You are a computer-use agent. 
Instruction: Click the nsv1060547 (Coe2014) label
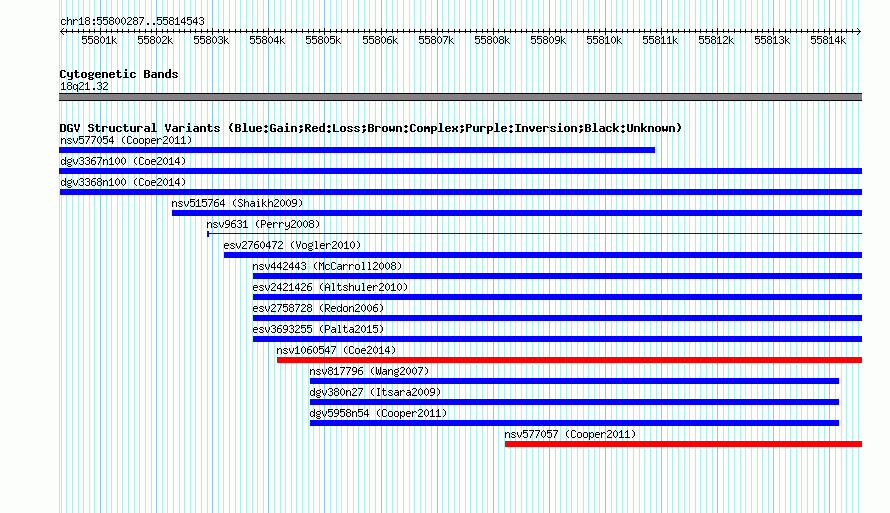click(336, 350)
